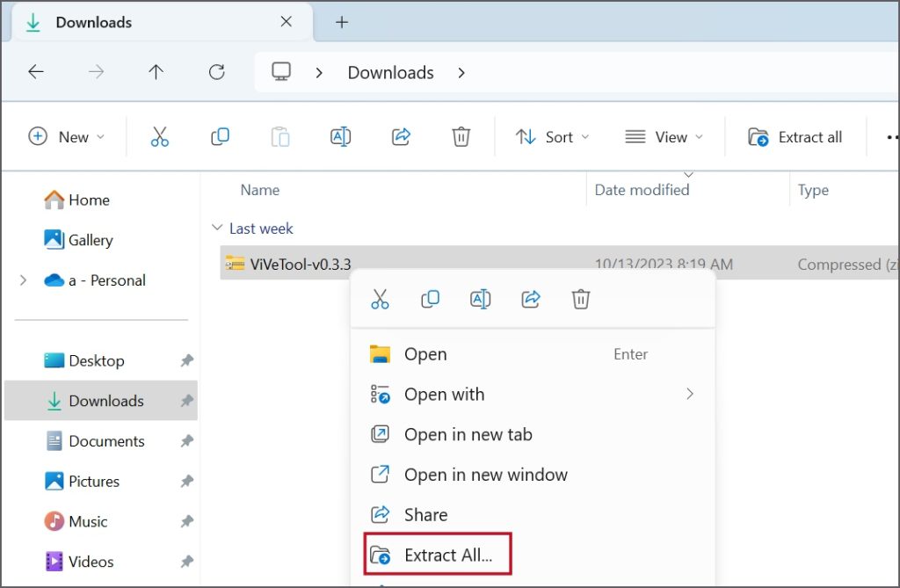The image size is (900, 588).
Task: Open a new tab with the plus button
Action: 342,23
